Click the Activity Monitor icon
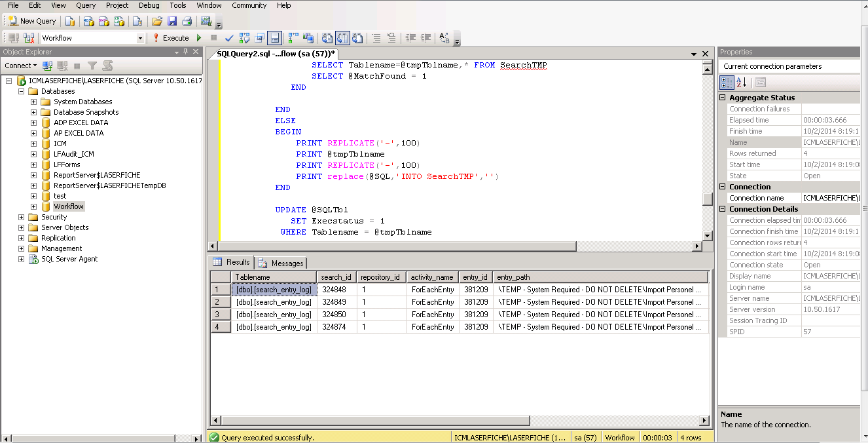Viewport: 868px width, 443px height. click(206, 21)
